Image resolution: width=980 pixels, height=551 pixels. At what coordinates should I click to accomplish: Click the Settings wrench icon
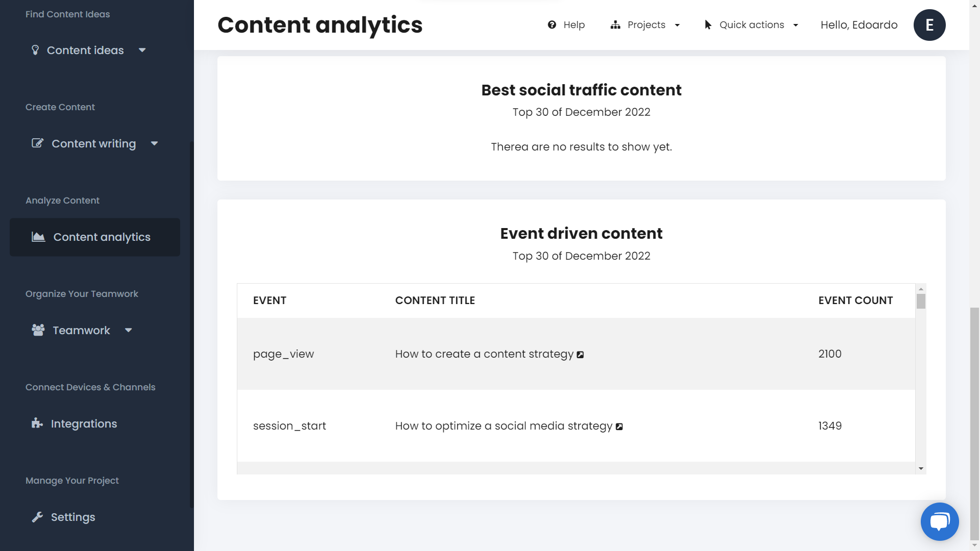38,517
